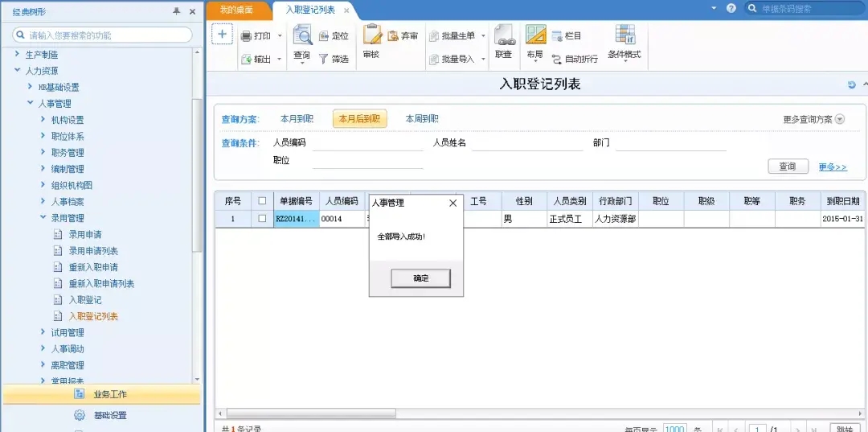Viewport: 868px width, 432px height.
Task: Click the 更多>> link
Action: (833, 167)
